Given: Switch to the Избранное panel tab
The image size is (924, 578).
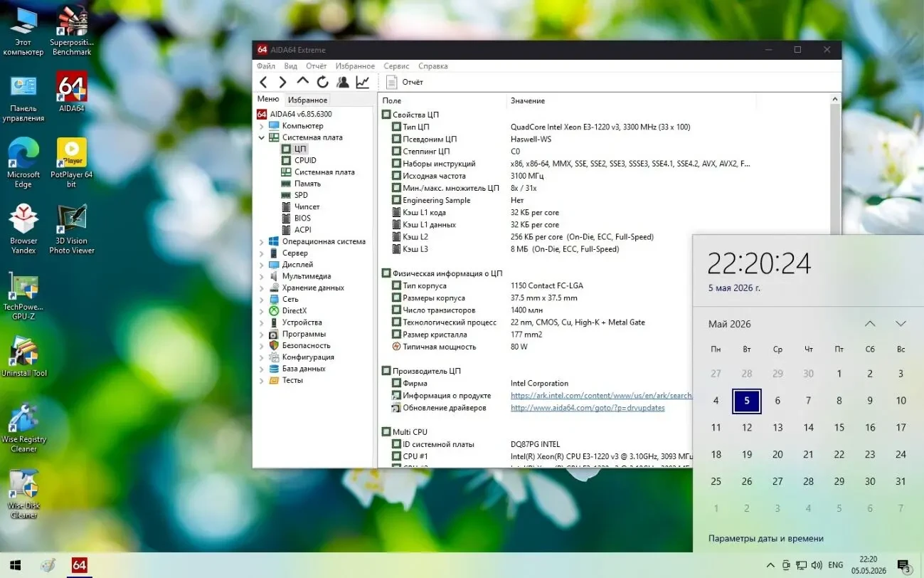Looking at the screenshot, I should (x=307, y=100).
